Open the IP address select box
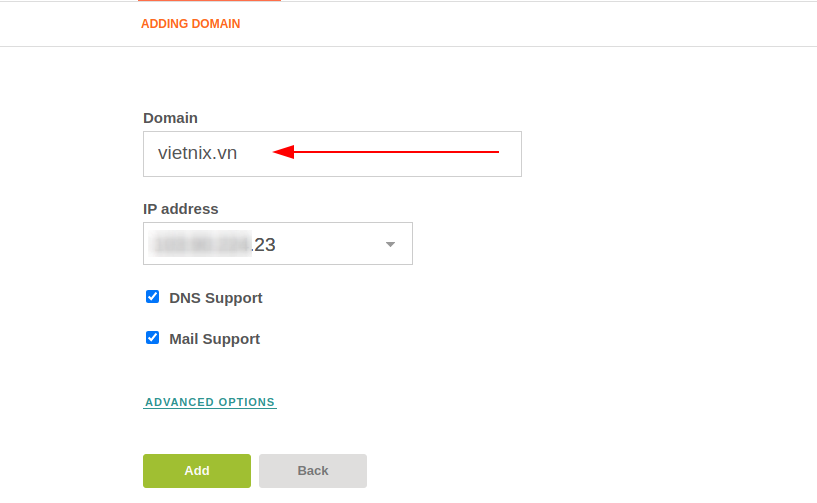Image resolution: width=817 pixels, height=503 pixels. [278, 243]
